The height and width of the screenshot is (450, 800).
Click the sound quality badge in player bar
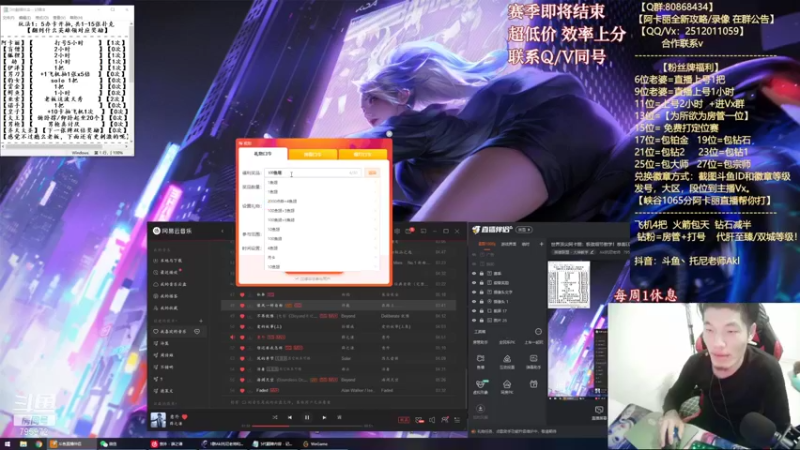click(404, 420)
